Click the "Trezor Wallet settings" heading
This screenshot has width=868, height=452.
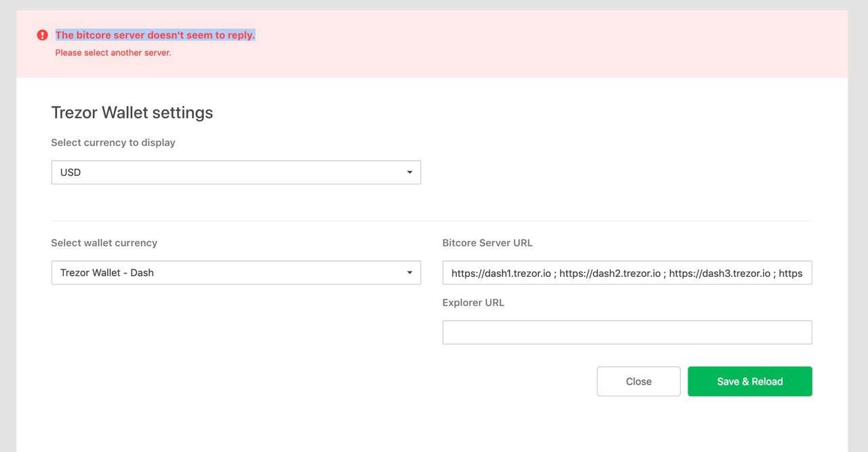pyautogui.click(x=132, y=113)
